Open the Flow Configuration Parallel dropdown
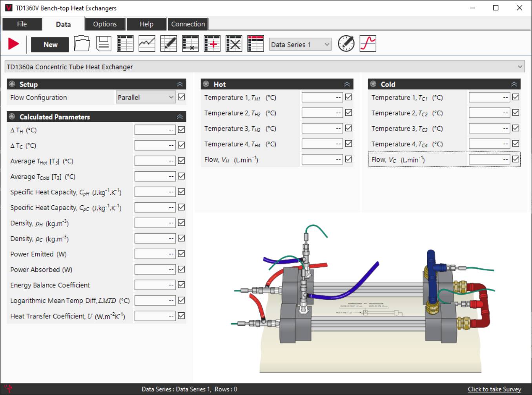 click(x=145, y=97)
